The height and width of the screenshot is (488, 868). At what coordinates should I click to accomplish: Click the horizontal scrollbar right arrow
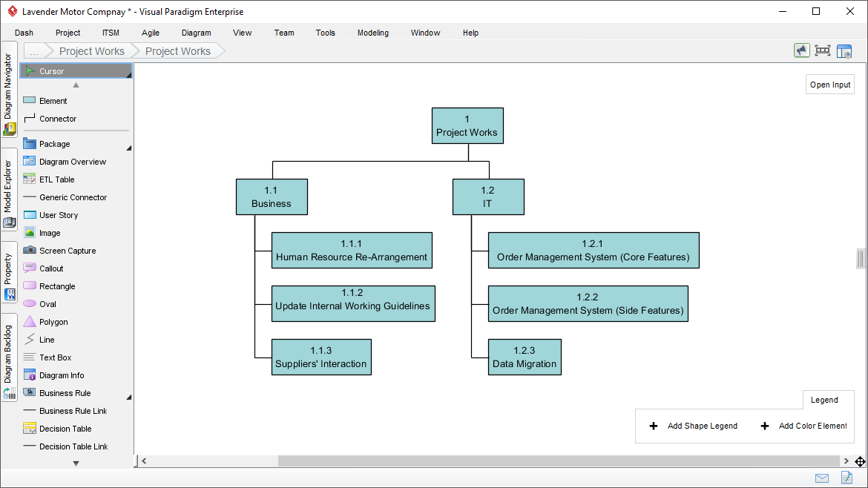(846, 461)
